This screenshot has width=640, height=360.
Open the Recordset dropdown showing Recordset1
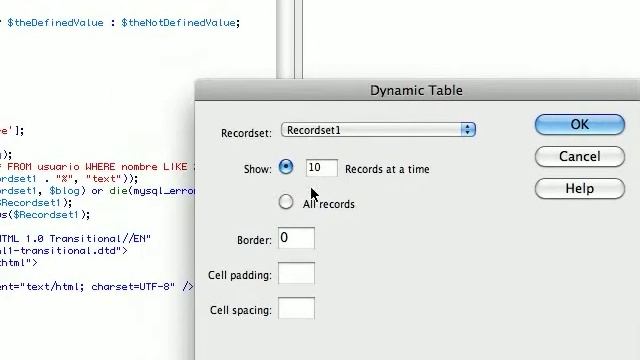coord(378,130)
